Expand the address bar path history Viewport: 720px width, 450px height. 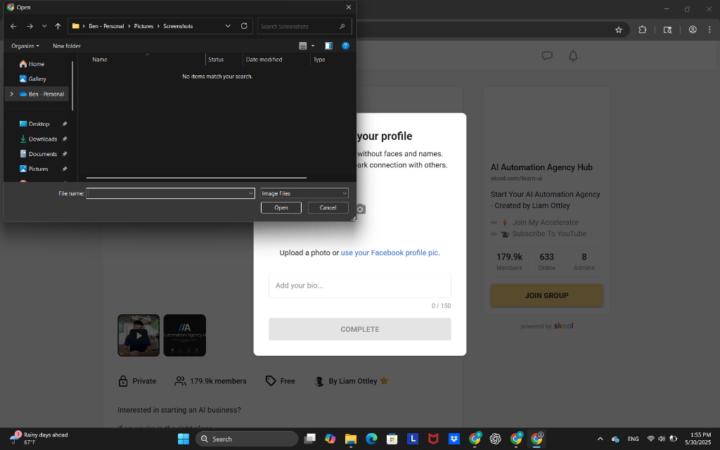click(228, 26)
